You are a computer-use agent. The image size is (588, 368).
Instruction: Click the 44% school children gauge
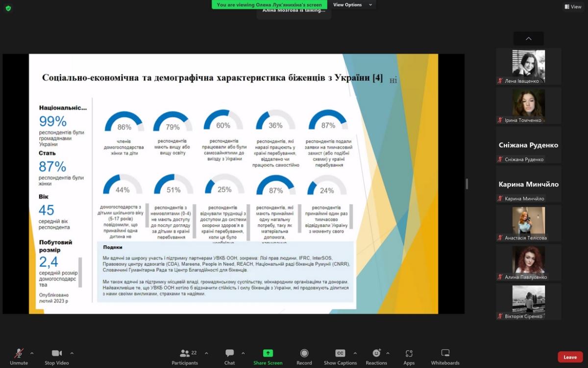tap(123, 185)
